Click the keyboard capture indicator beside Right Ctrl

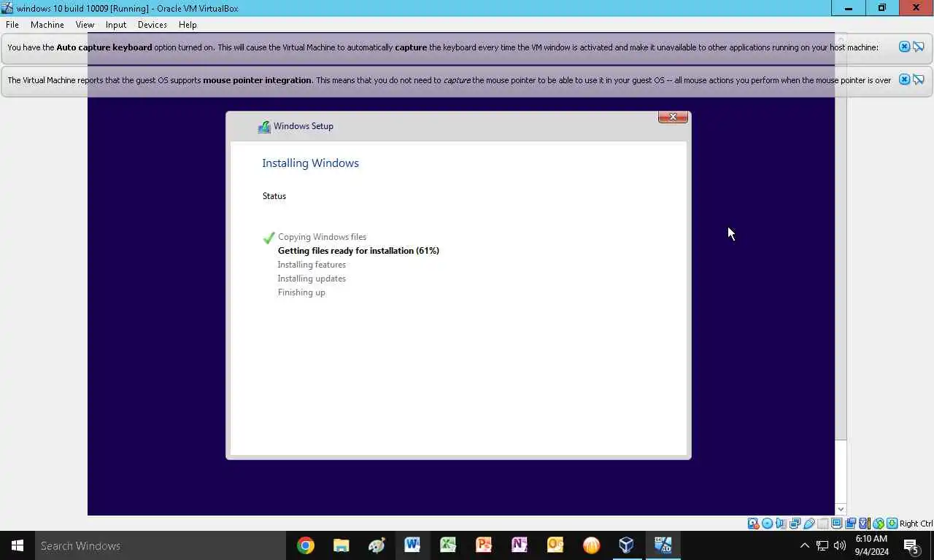pos(892,524)
